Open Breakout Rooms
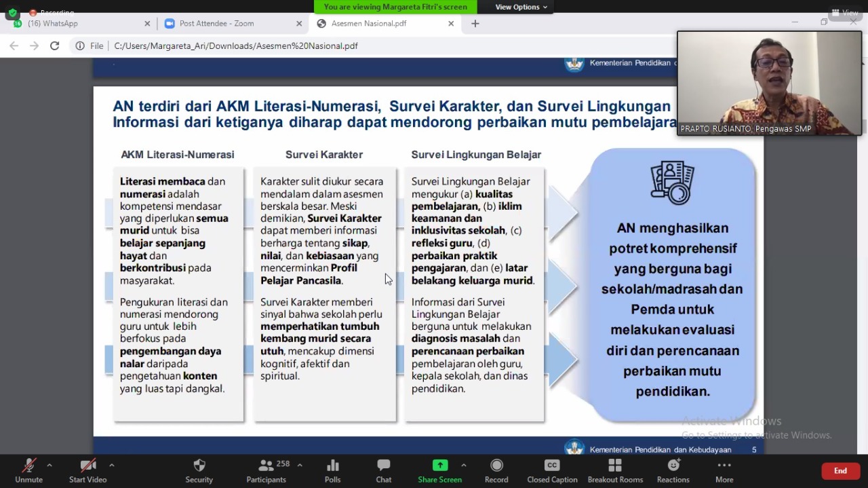Screen dimensions: 868x488 click(615, 470)
